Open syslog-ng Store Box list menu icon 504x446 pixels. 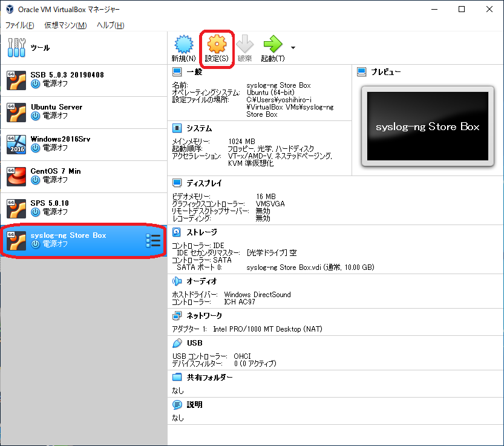click(x=153, y=241)
